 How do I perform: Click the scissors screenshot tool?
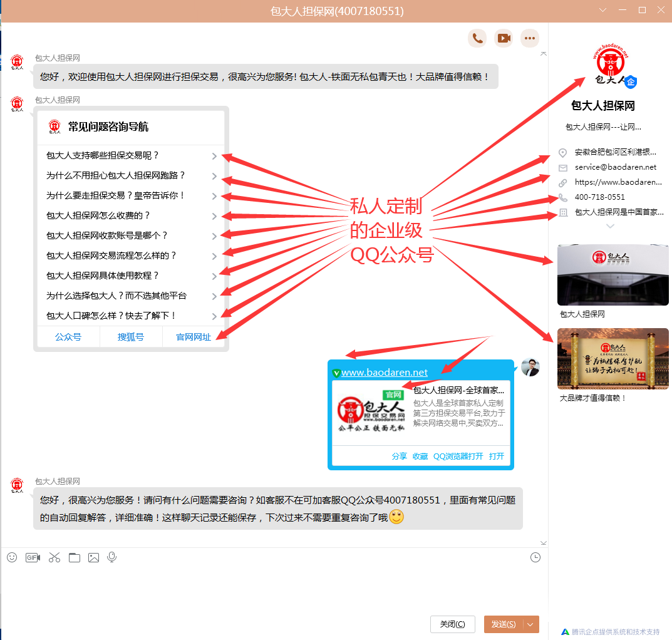(x=54, y=557)
